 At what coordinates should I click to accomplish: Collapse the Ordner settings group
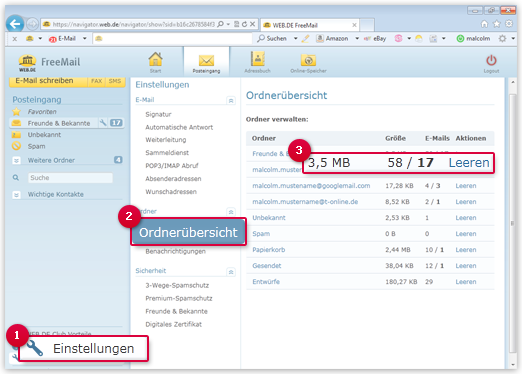(231, 212)
